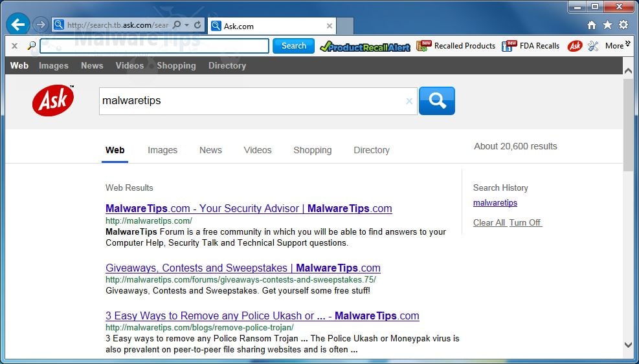Open 3 Easy Ways to Remove Police Ukash result
639x364 pixels.
coord(262,316)
